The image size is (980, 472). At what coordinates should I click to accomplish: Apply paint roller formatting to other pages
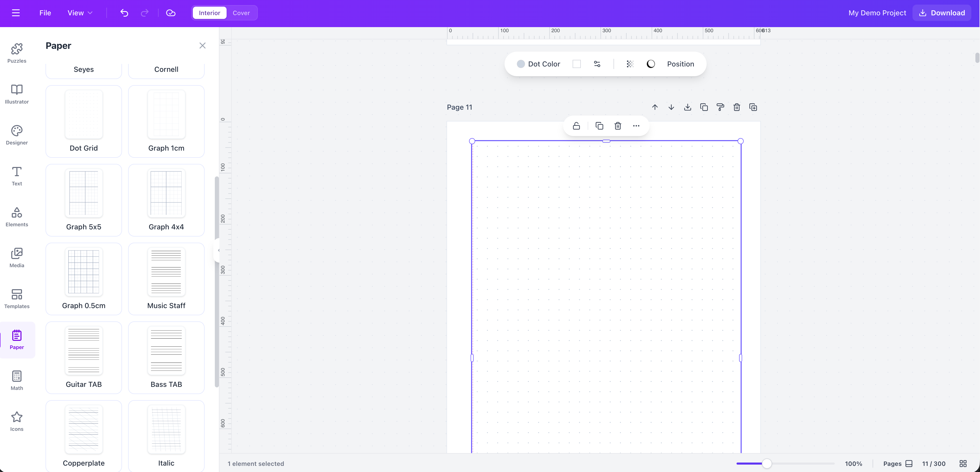[x=720, y=107]
